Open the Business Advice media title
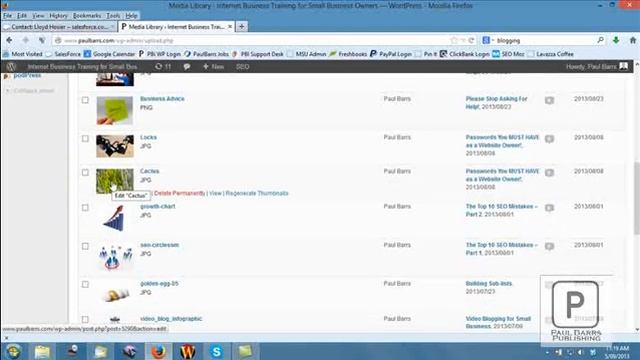The image size is (640, 360). pyautogui.click(x=162, y=99)
